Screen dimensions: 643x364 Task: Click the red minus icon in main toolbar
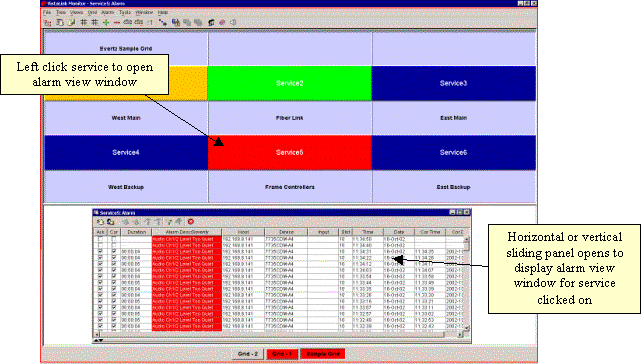tap(117, 23)
